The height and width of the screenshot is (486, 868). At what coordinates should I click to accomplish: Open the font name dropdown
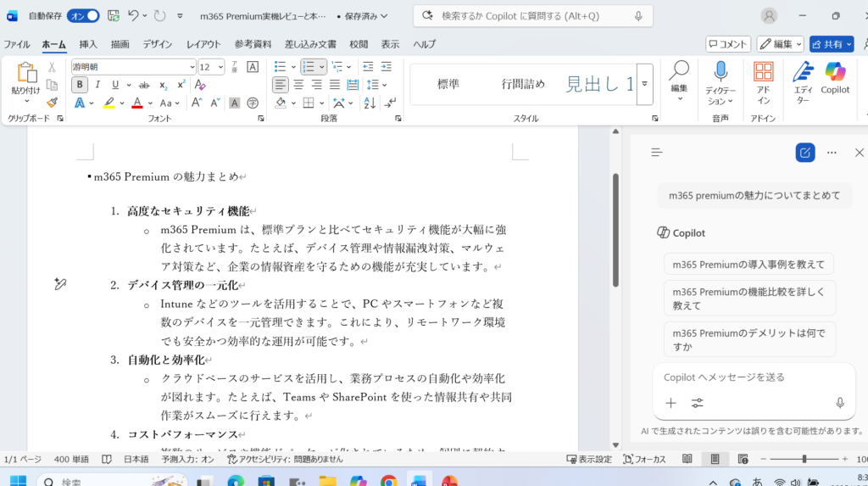(x=192, y=67)
